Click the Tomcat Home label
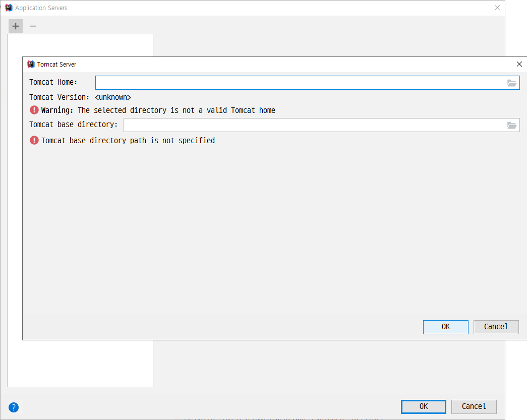This screenshot has width=527, height=420. click(x=53, y=82)
